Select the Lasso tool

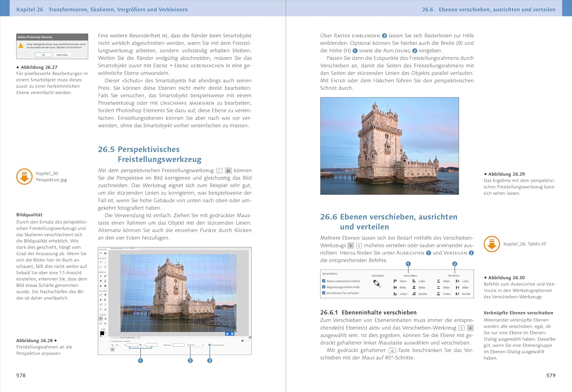[x=101, y=267]
